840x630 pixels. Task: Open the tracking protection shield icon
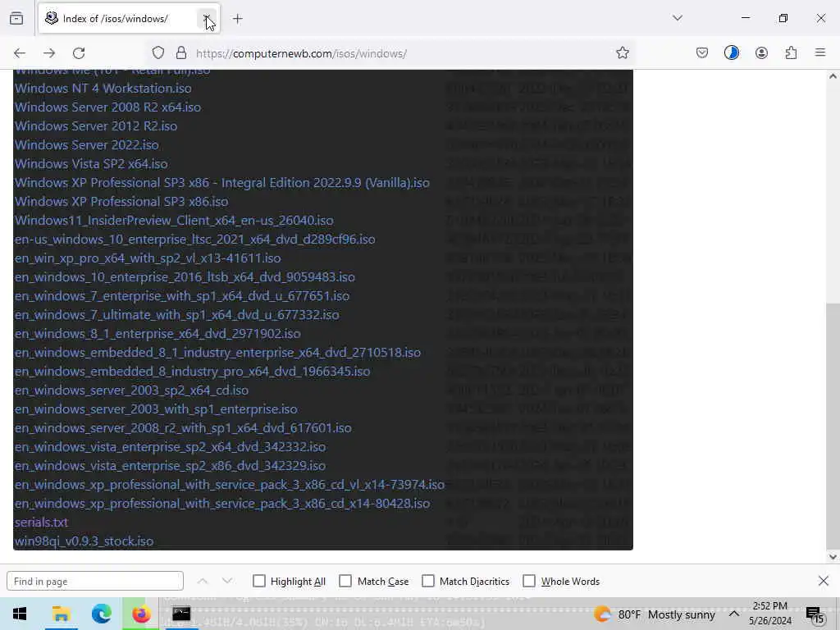point(158,53)
